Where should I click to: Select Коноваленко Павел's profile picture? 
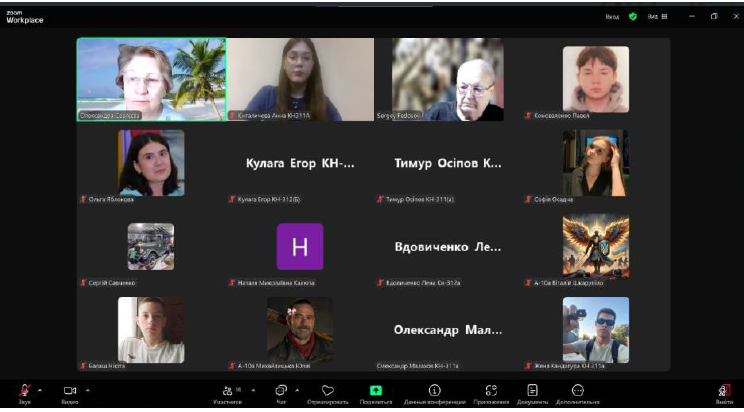click(596, 79)
